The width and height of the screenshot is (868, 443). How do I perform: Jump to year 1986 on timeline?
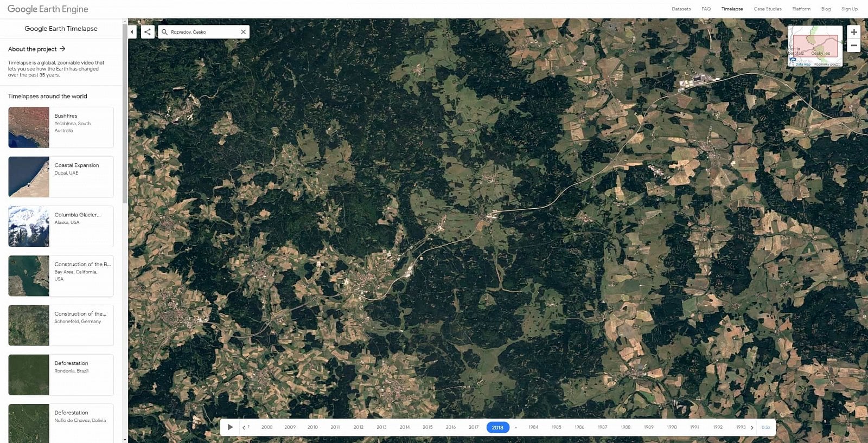click(x=579, y=427)
